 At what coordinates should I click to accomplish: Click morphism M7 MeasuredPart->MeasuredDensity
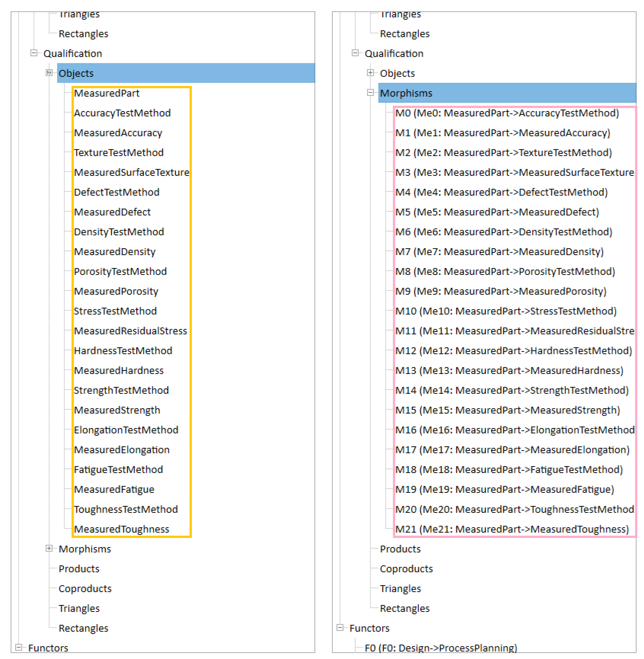[x=499, y=252]
